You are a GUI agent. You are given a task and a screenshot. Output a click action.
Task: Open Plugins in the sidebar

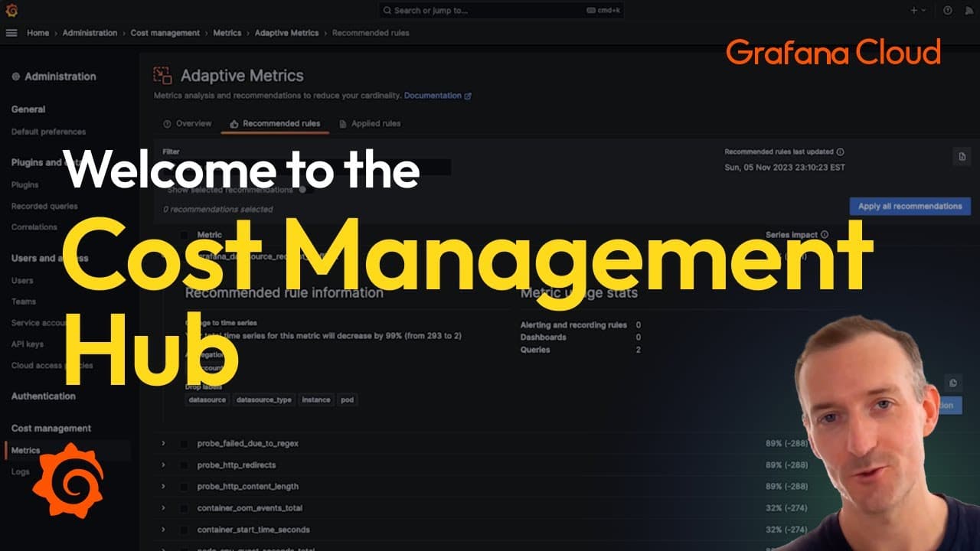tap(24, 184)
